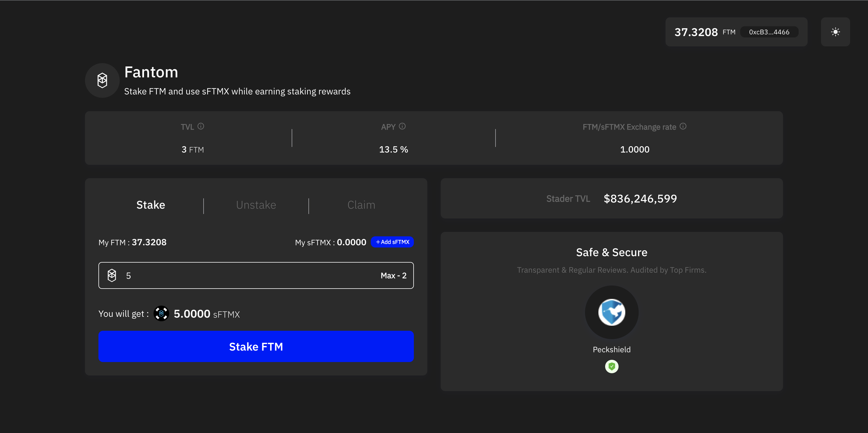Click the FTM icon in amount field

pyautogui.click(x=112, y=275)
